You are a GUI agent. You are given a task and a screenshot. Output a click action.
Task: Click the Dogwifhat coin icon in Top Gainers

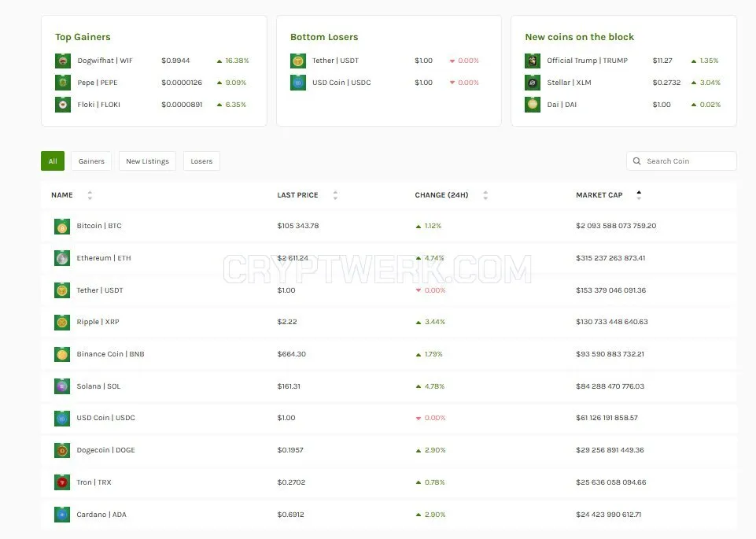[63, 61]
